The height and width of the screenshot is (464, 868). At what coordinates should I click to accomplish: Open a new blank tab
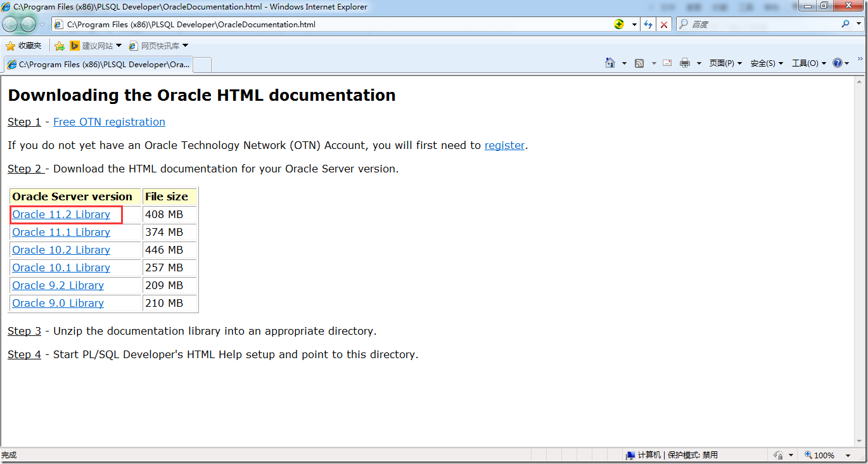[202, 65]
